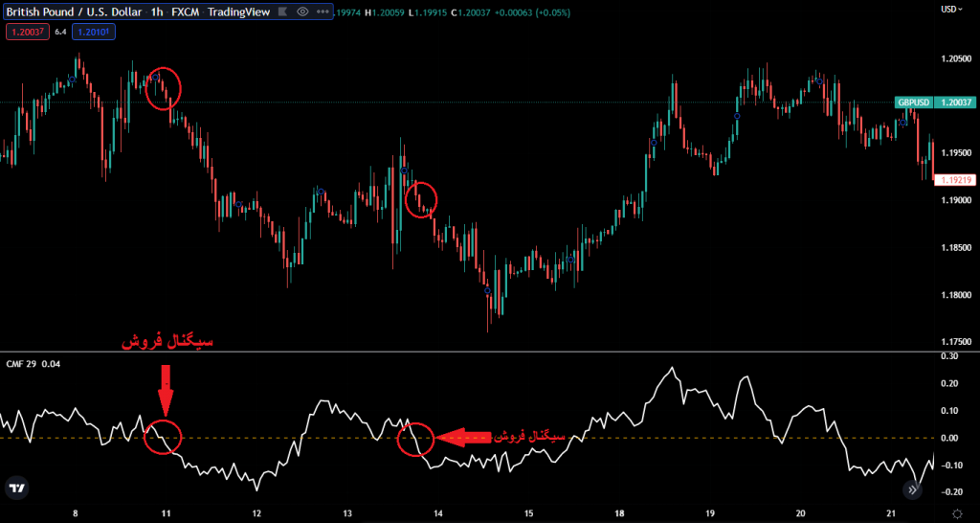Image resolution: width=980 pixels, height=523 pixels.
Task: Click the blue buy price button 1.2010
Action: tap(94, 32)
